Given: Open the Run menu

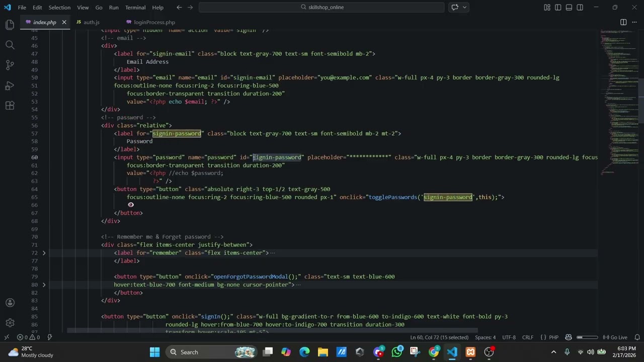Looking at the screenshot, I should coord(114,8).
